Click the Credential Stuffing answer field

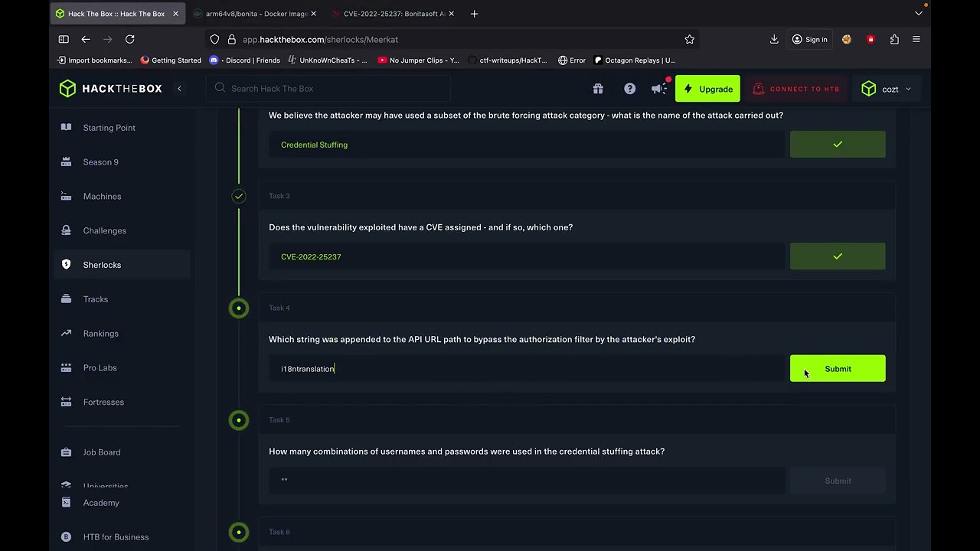click(x=527, y=145)
